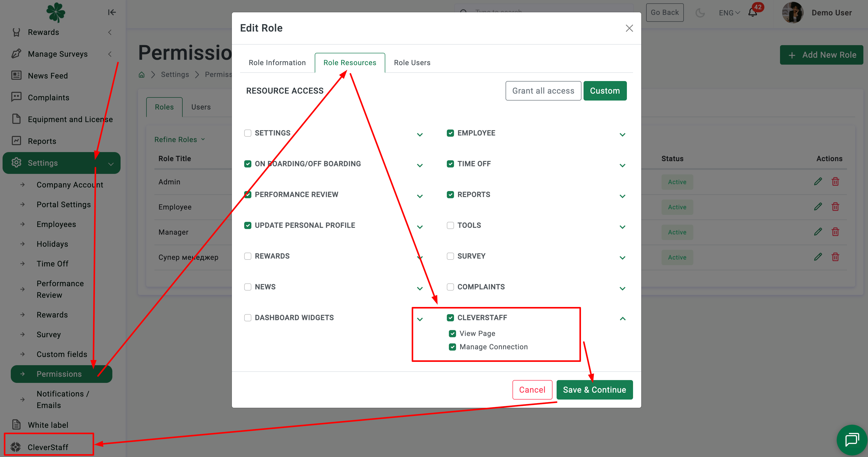This screenshot has height=457, width=868.
Task: Expand the EMPLOYEE resource section
Action: 622,135
